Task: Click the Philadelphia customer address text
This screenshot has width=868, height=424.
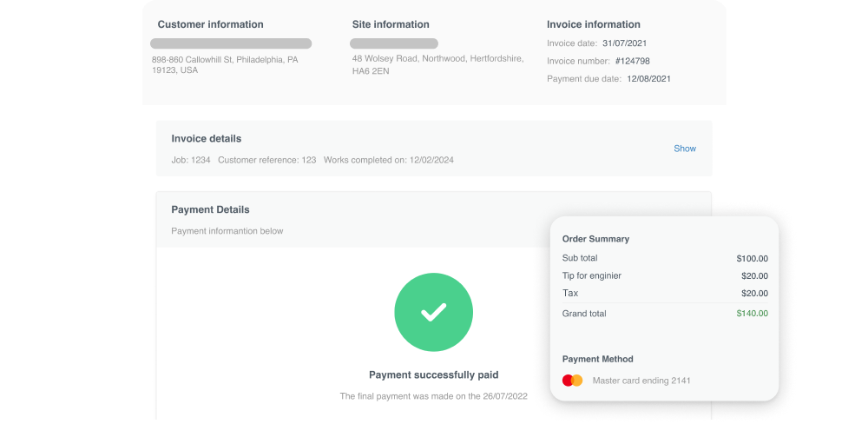Action: click(x=224, y=65)
